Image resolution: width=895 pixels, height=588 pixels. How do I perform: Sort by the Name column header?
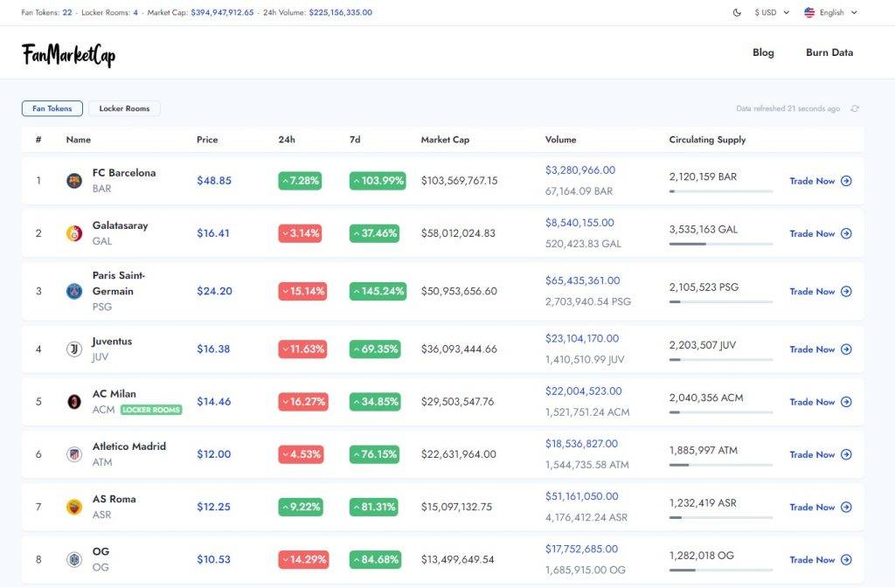click(x=78, y=140)
